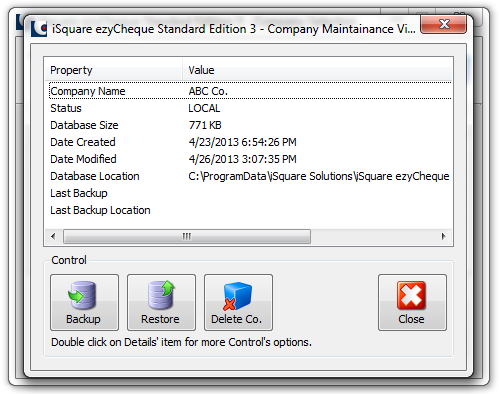Close the dialog via title bar X

443,24
